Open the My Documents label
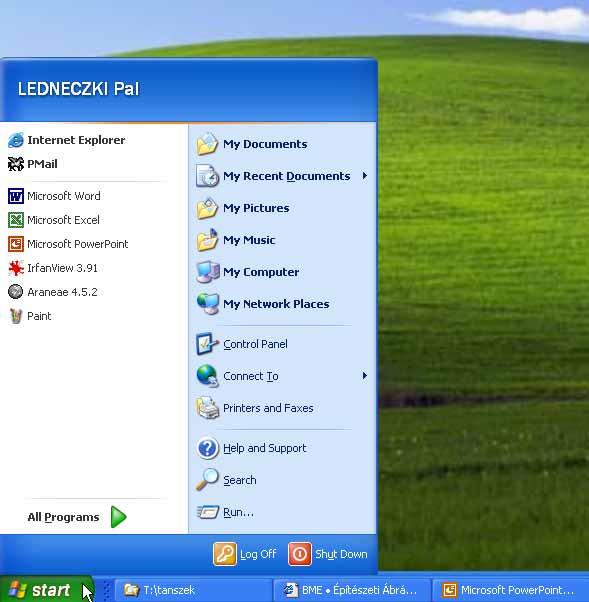 (x=265, y=144)
